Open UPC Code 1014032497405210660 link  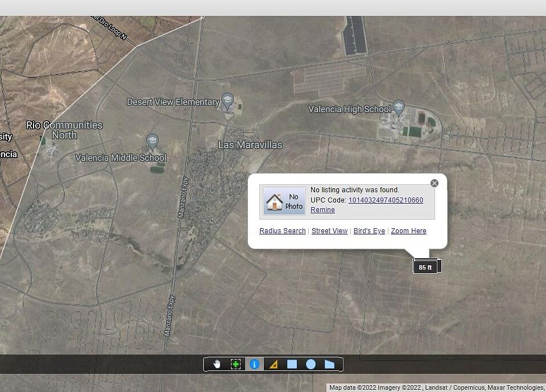coord(386,200)
